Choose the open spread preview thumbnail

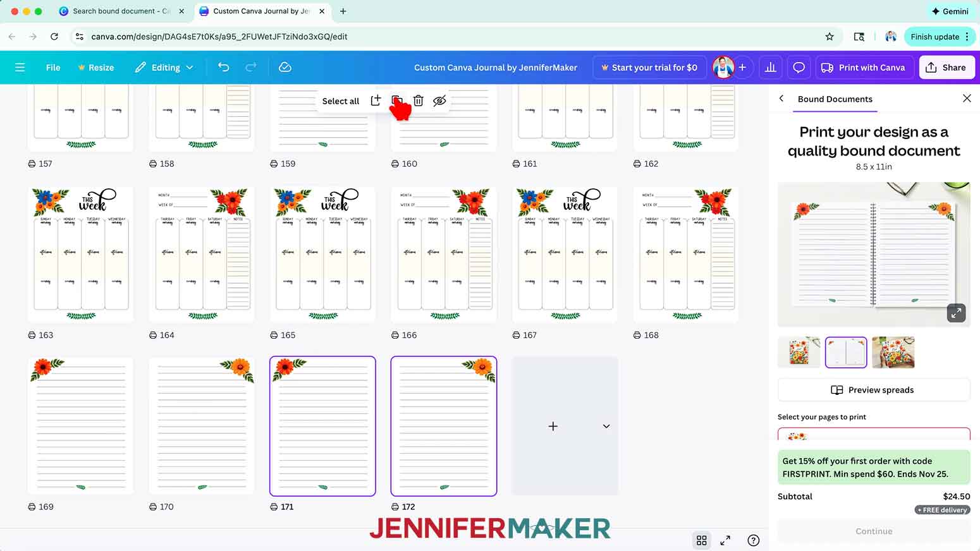(846, 352)
